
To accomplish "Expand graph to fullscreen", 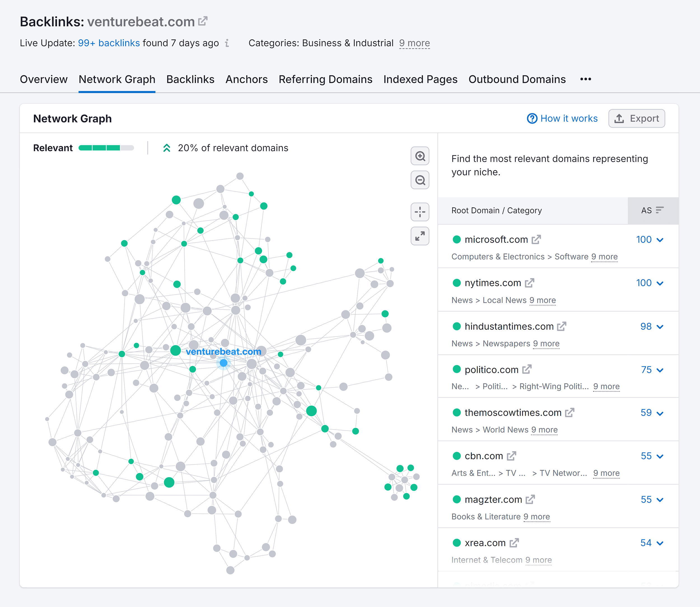I will (x=420, y=236).
